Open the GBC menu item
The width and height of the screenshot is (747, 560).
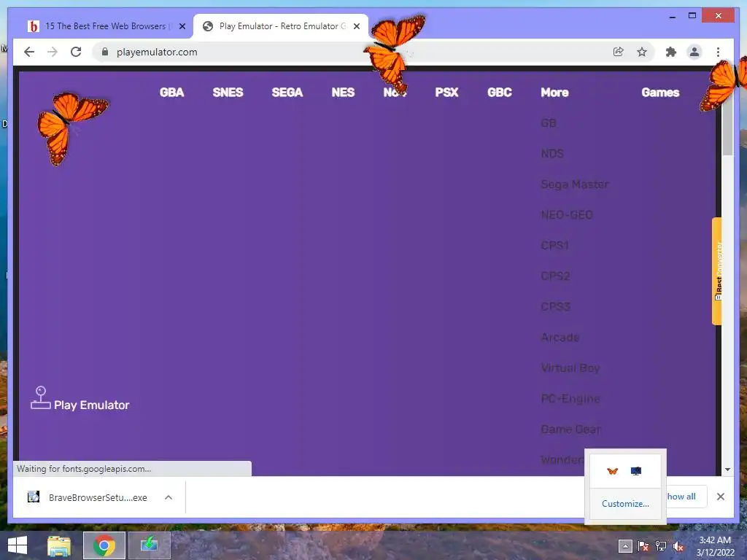(x=499, y=93)
